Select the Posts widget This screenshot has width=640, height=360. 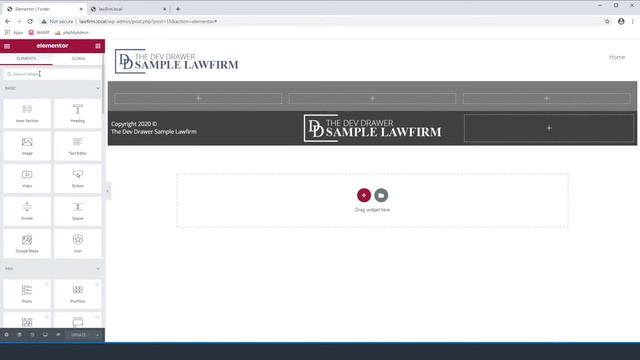pyautogui.click(x=27, y=294)
